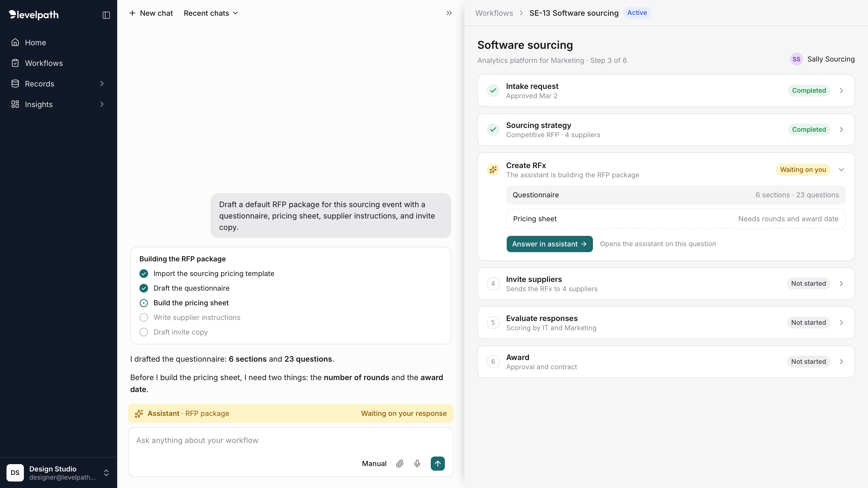Click the SS avatar for Sally Sourcing
This screenshot has height=488, width=868.
pyautogui.click(x=796, y=59)
